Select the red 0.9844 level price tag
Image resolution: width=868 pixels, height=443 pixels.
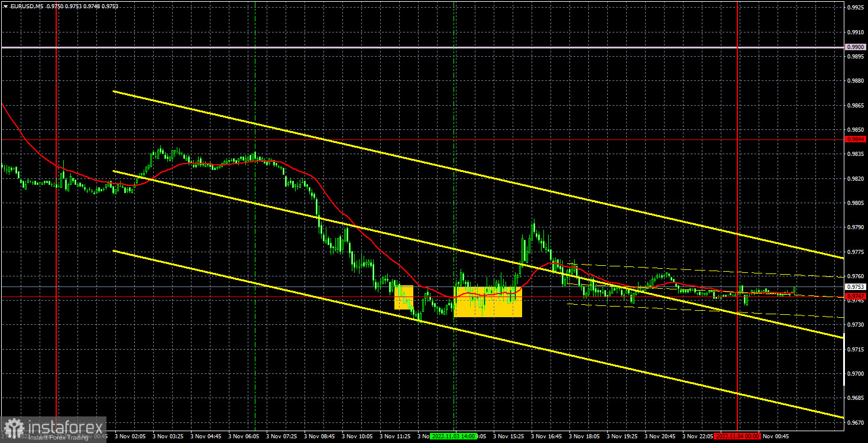[856, 139]
